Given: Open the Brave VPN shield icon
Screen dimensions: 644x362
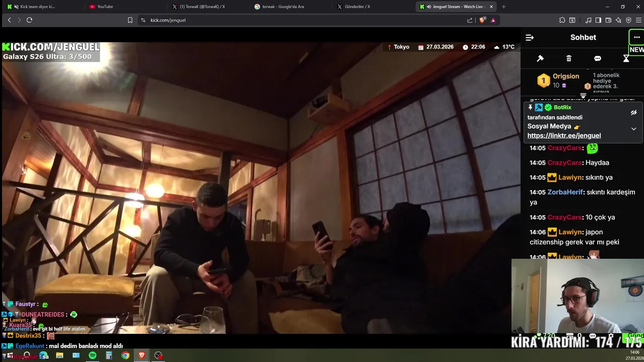Looking at the screenshot, I should click(628, 20).
